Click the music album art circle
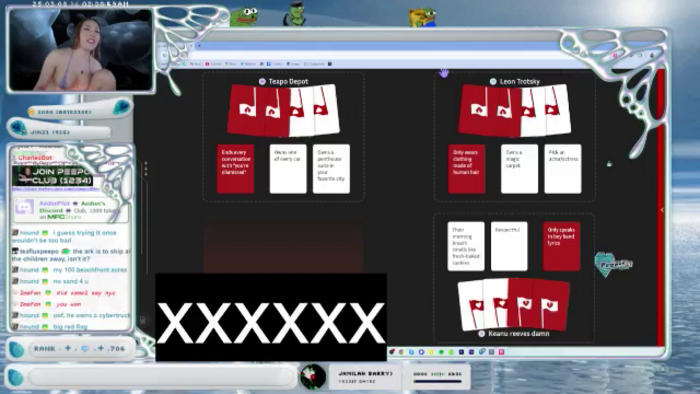The image size is (700, 394). pos(312,376)
